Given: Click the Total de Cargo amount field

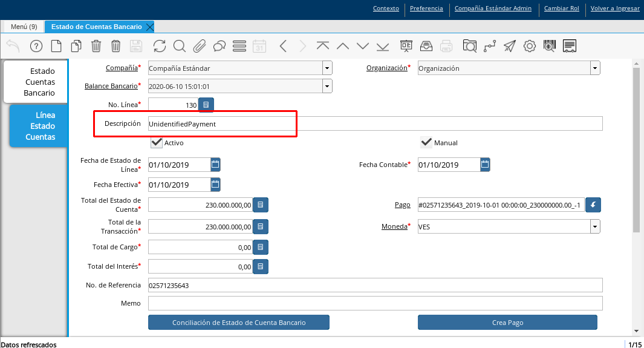Looking at the screenshot, I should click(x=200, y=247).
